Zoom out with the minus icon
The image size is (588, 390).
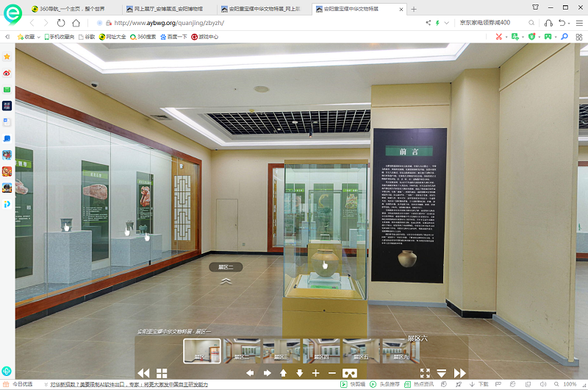pyautogui.click(x=332, y=373)
